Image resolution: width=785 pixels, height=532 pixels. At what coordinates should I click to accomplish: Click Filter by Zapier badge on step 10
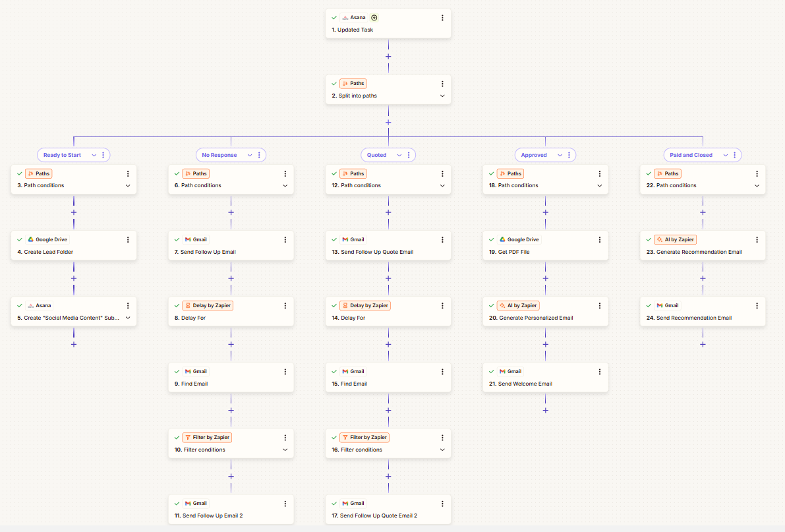coord(207,437)
